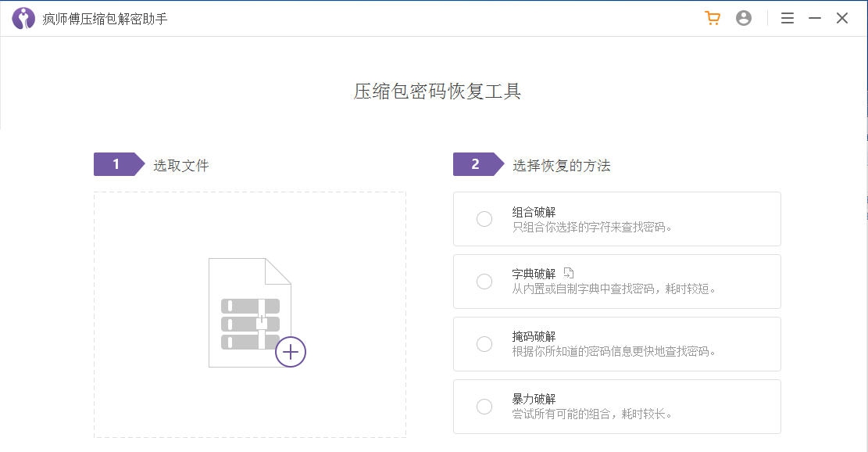The height and width of the screenshot is (452, 868).
Task: Select the 字典破解 radio button
Action: coord(483,282)
